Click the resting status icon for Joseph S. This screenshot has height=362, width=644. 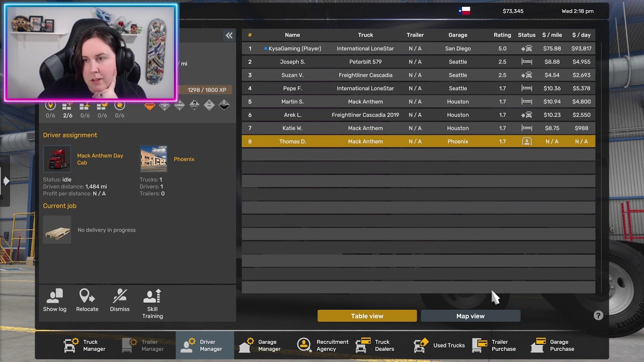tap(527, 62)
